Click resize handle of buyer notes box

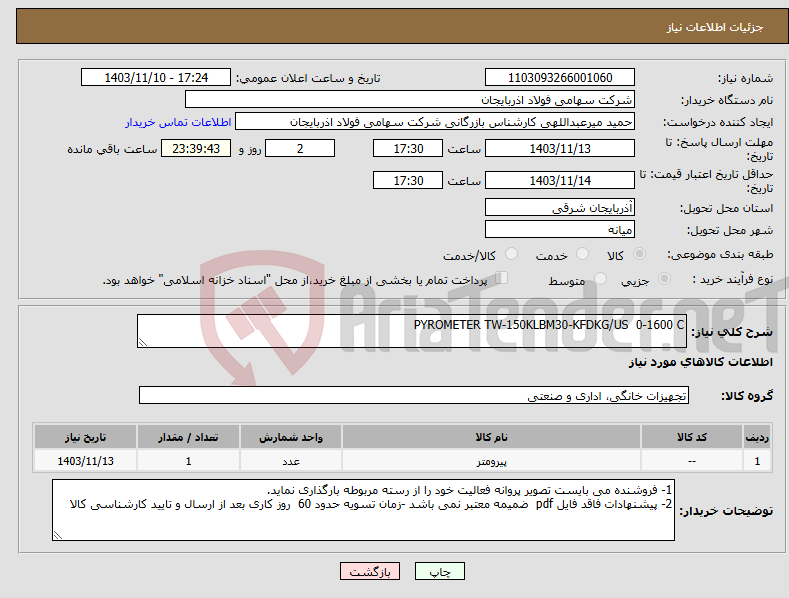click(58, 536)
